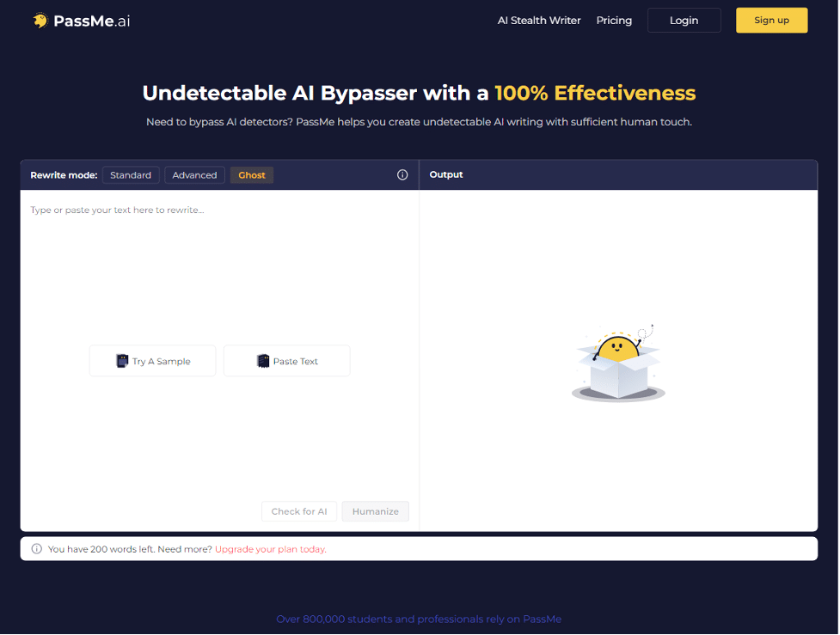
Task: Select the Advanced rewrite mode
Action: 194,174
